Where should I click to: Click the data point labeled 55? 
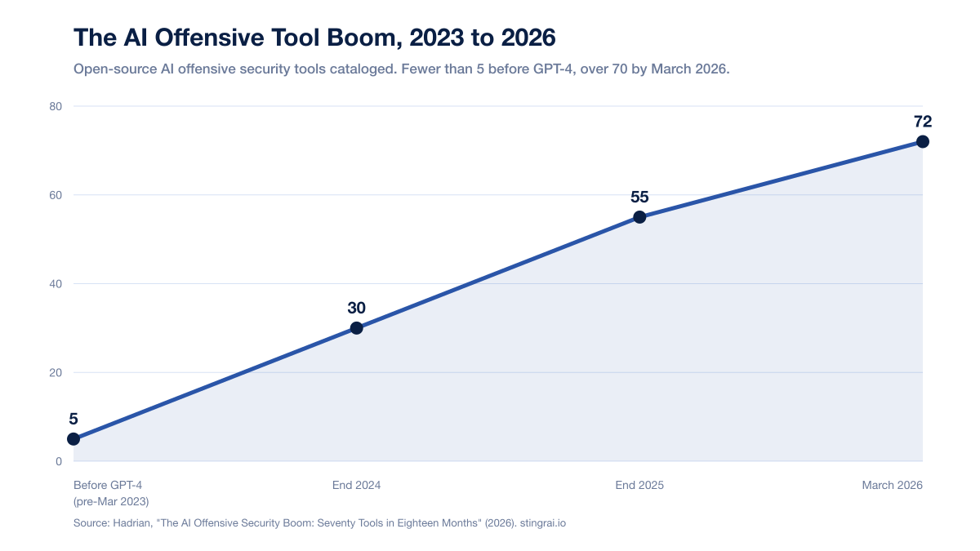tap(639, 217)
